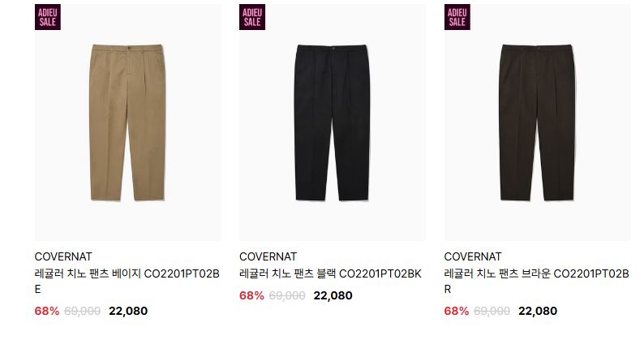Click the 22,080 price under beige pants

[128, 311]
